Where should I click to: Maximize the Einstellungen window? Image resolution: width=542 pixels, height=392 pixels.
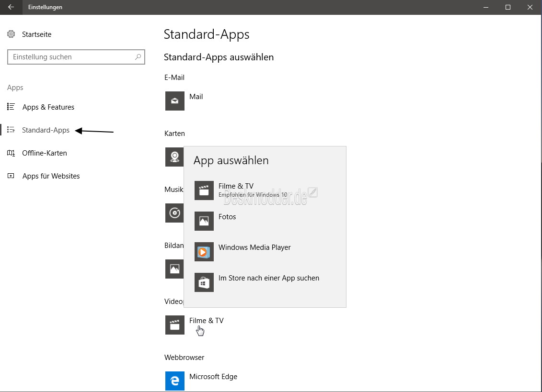pyautogui.click(x=508, y=7)
